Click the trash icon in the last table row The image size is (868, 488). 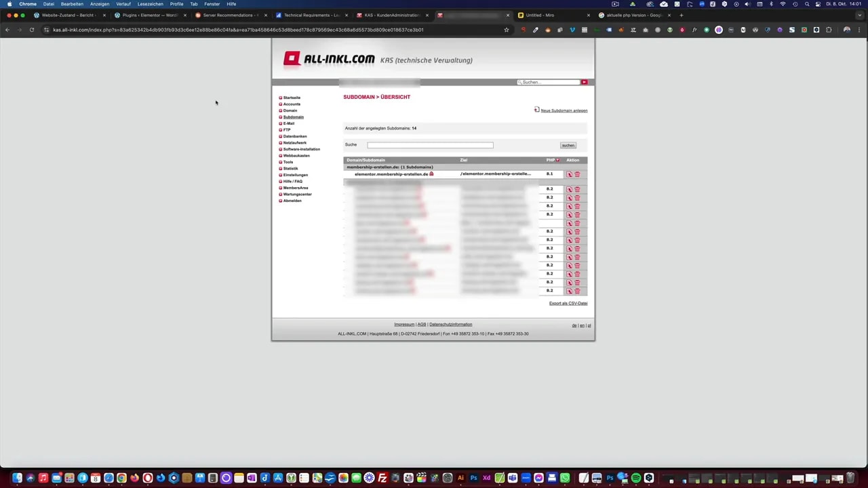coord(577,291)
